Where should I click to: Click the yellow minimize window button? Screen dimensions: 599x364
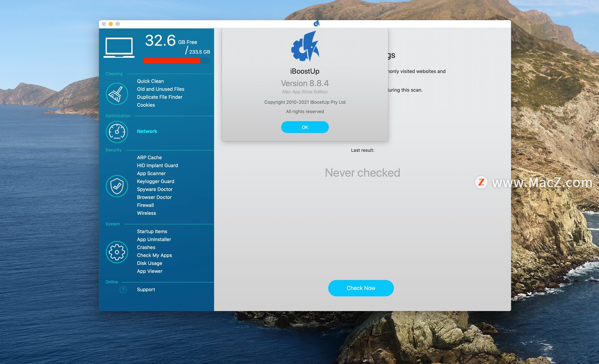tap(111, 24)
